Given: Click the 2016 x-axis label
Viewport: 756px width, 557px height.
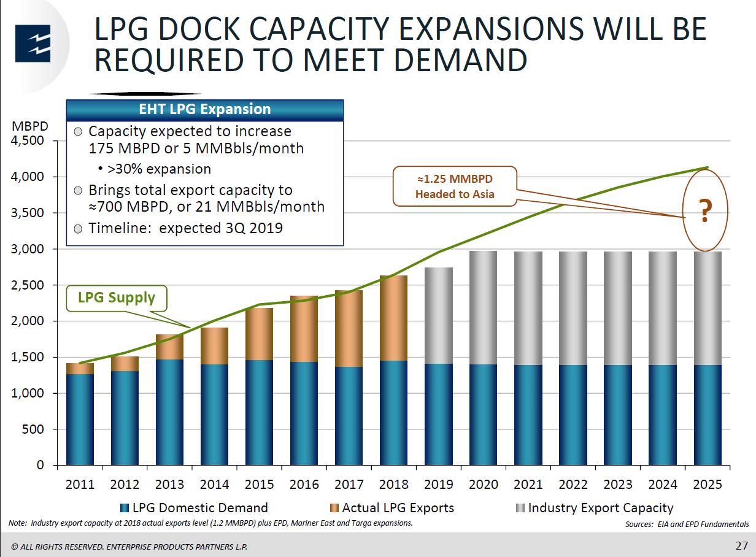Looking at the screenshot, I should [x=304, y=484].
